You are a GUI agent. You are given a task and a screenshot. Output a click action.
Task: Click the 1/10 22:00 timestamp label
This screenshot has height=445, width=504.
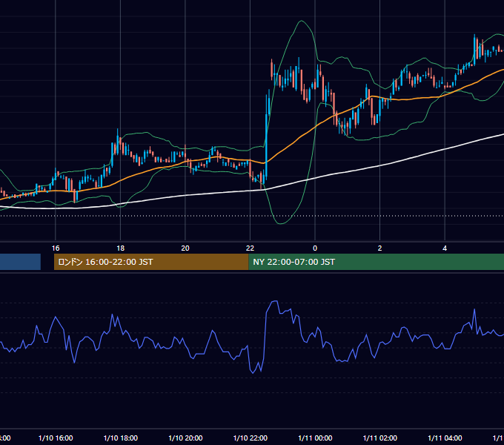[x=251, y=438]
